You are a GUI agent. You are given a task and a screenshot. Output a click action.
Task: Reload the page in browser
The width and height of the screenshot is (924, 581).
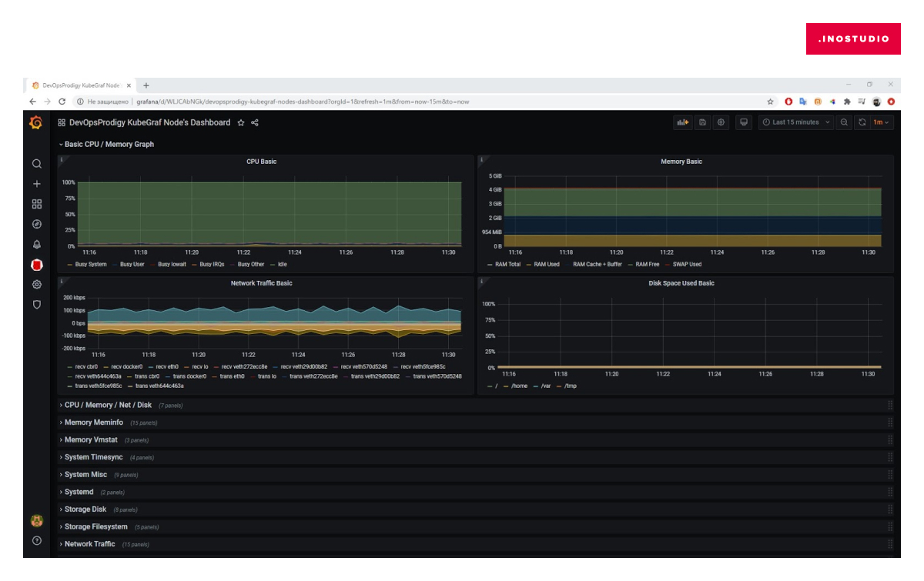[62, 102]
